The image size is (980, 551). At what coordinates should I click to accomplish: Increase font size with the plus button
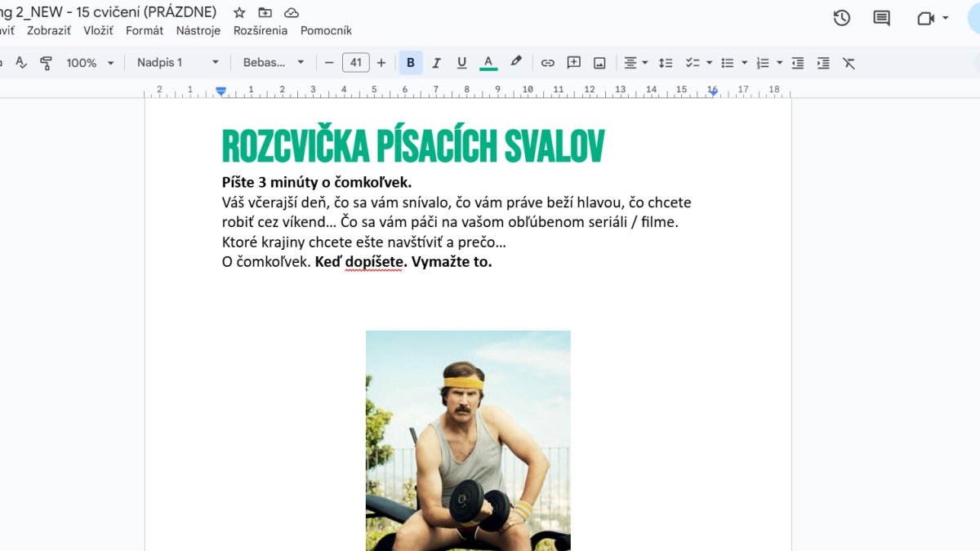point(381,63)
